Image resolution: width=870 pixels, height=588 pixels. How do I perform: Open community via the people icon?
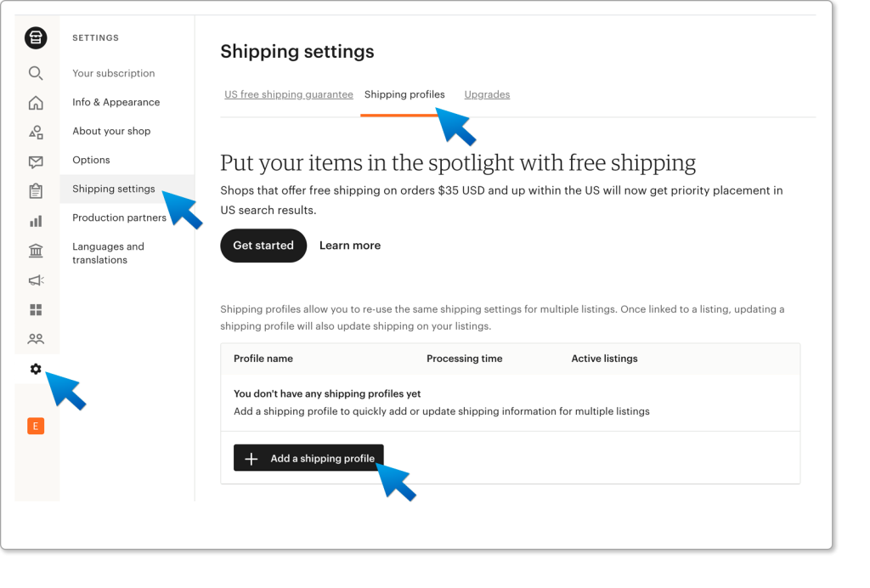(x=36, y=338)
